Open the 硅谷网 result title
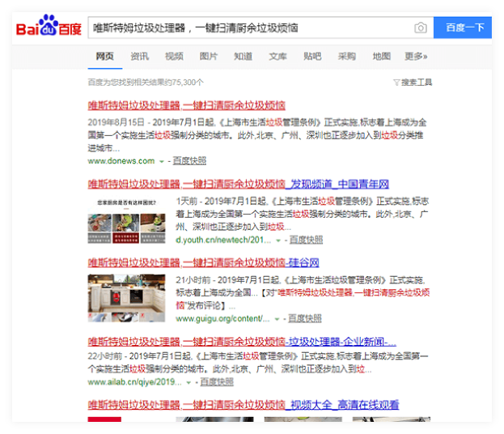 203,263
